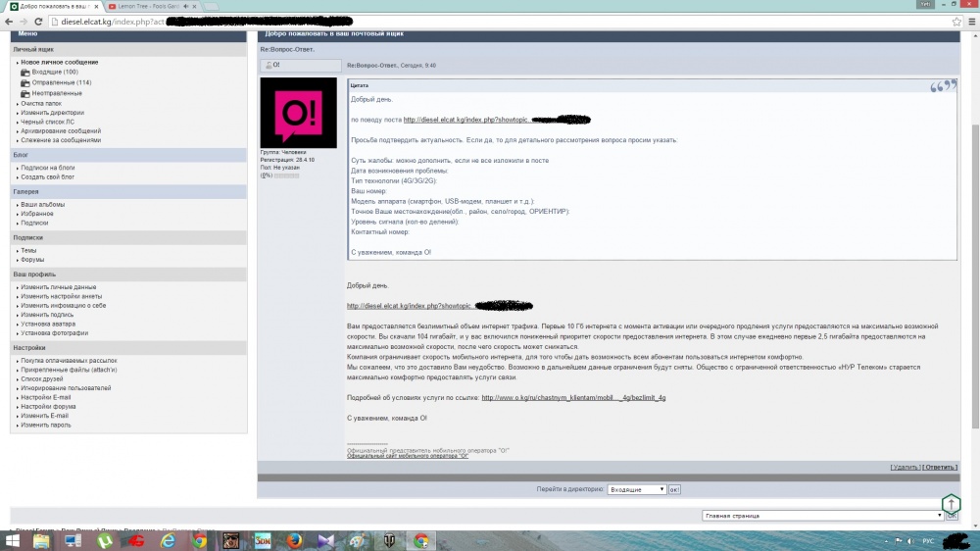Open Firefox from the taskbar
980x551 pixels.
tap(294, 540)
